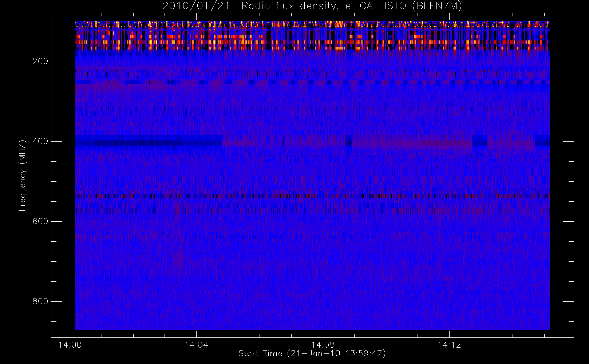Click the 200 MHz axis tick label
Viewport: 589px width, 364px height.
(40, 61)
